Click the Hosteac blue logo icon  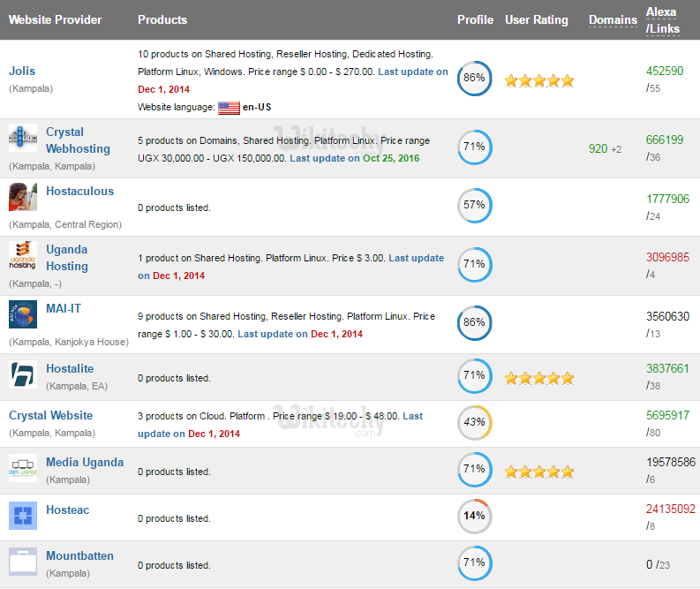tap(23, 516)
